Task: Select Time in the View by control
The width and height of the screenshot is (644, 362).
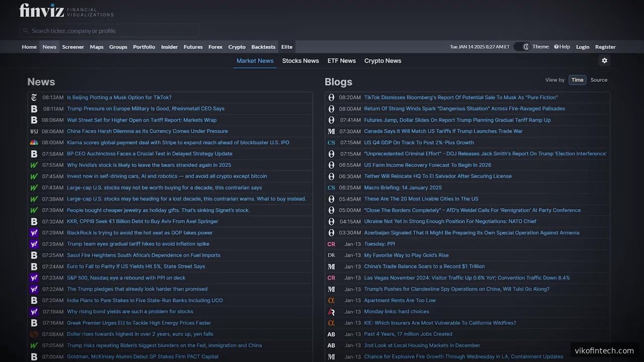Action: click(577, 79)
